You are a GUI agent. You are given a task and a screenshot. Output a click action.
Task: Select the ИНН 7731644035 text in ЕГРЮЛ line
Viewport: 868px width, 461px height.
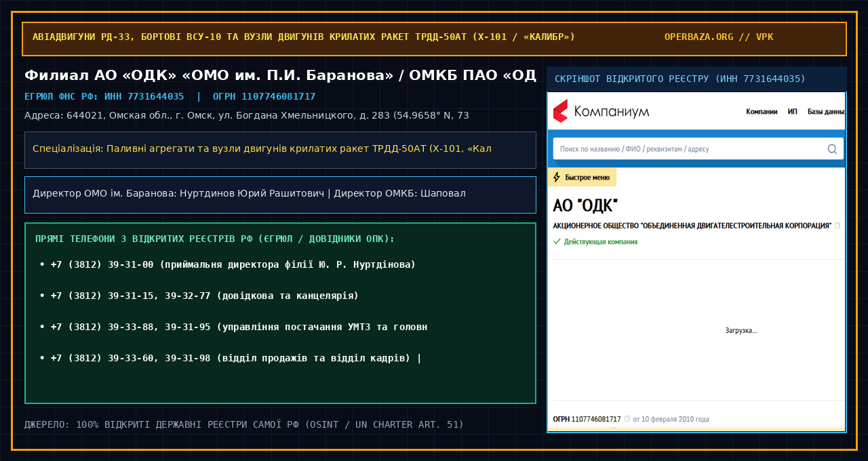tap(144, 96)
